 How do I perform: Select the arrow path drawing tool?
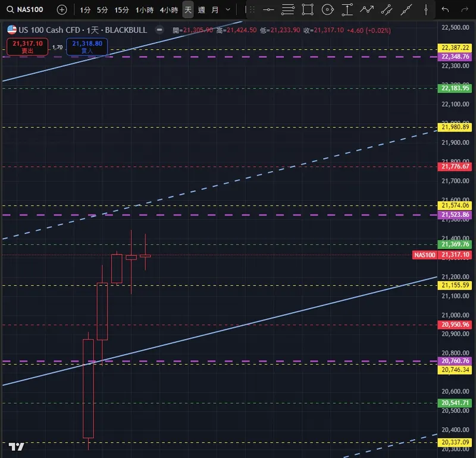coord(367,10)
